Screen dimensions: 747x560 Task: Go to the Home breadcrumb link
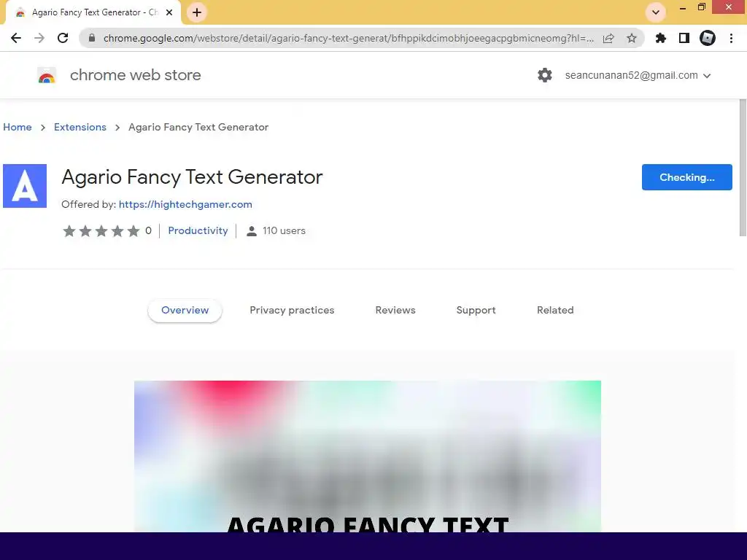pyautogui.click(x=18, y=127)
